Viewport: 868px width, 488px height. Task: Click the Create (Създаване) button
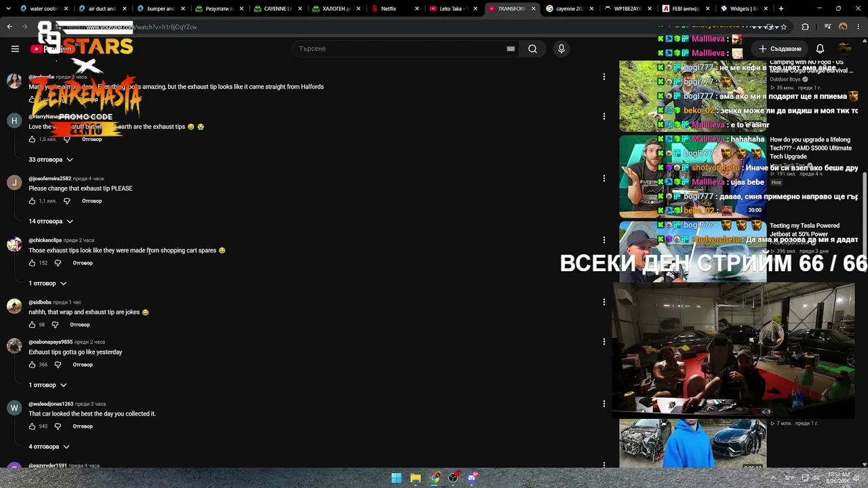click(780, 49)
